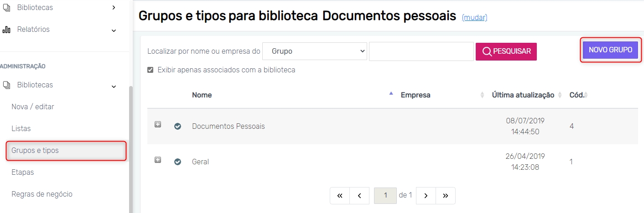This screenshot has height=213, width=644.
Task: Open the Grupo search type dropdown
Action: 315,51
